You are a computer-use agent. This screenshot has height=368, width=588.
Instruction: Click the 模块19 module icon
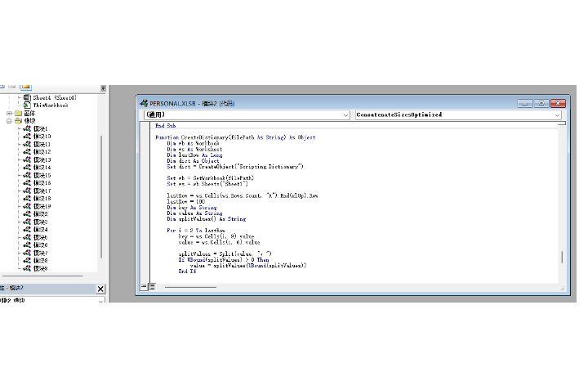click(x=27, y=206)
